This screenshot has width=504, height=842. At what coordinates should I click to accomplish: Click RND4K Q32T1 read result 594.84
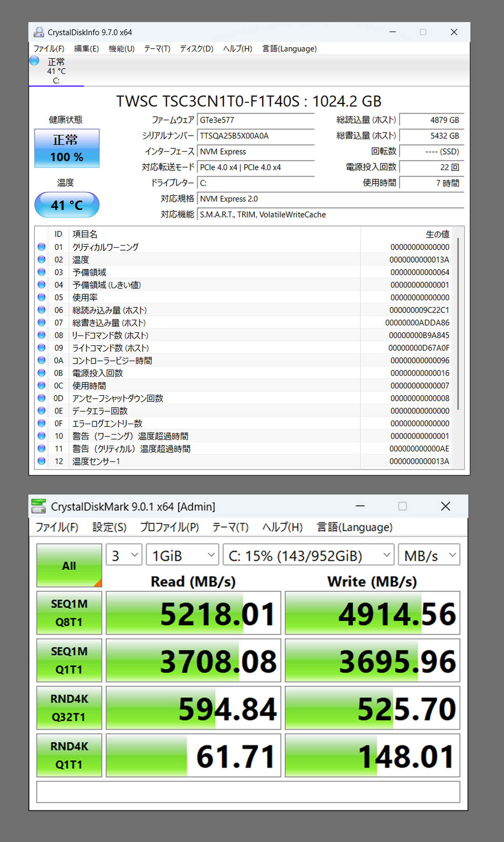(x=193, y=708)
